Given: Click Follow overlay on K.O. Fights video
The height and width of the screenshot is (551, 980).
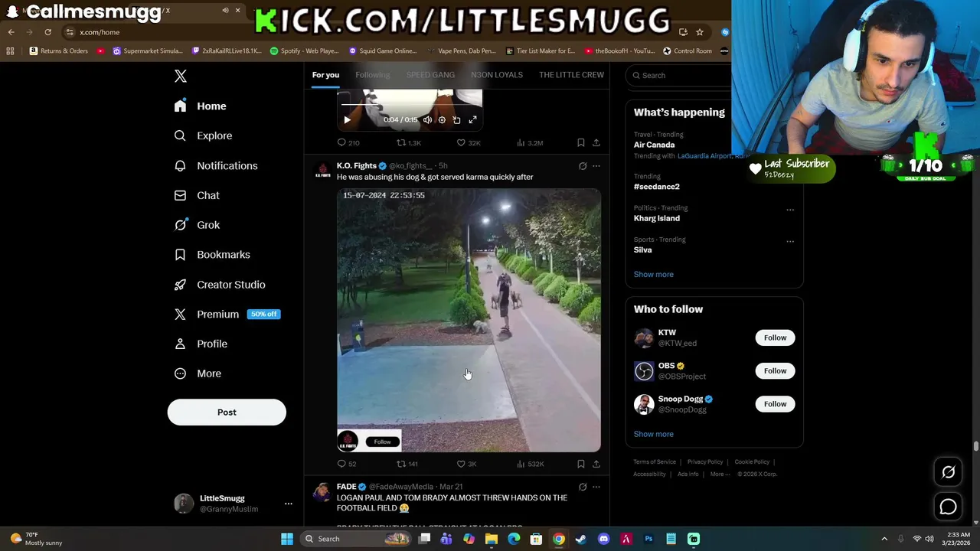Looking at the screenshot, I should tap(382, 442).
